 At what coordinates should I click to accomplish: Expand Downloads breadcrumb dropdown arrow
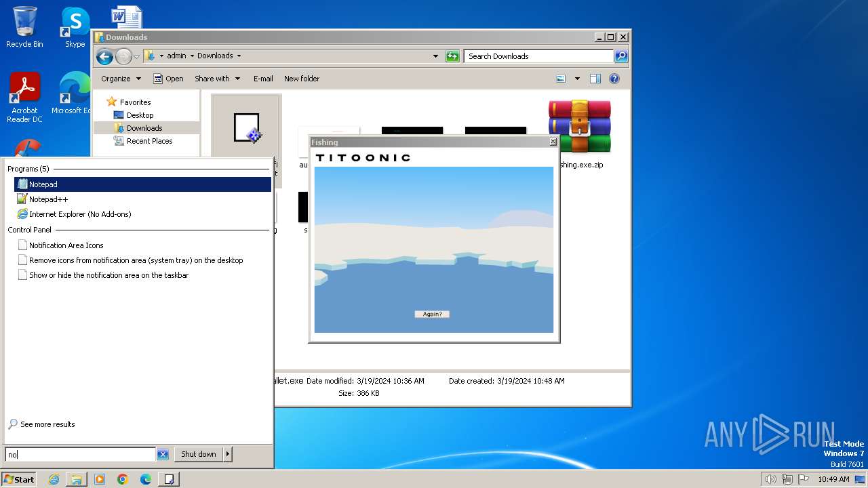pyautogui.click(x=239, y=56)
